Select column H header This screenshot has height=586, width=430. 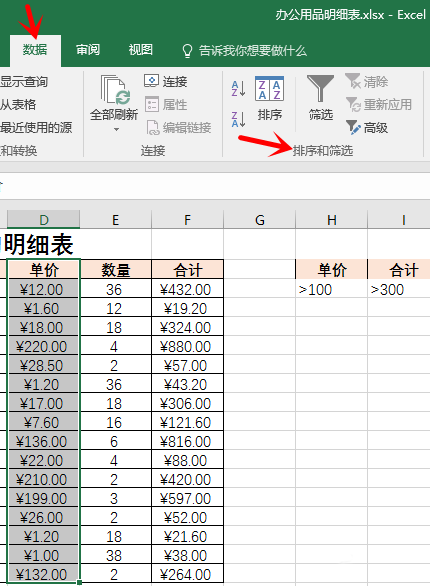pyautogui.click(x=331, y=219)
